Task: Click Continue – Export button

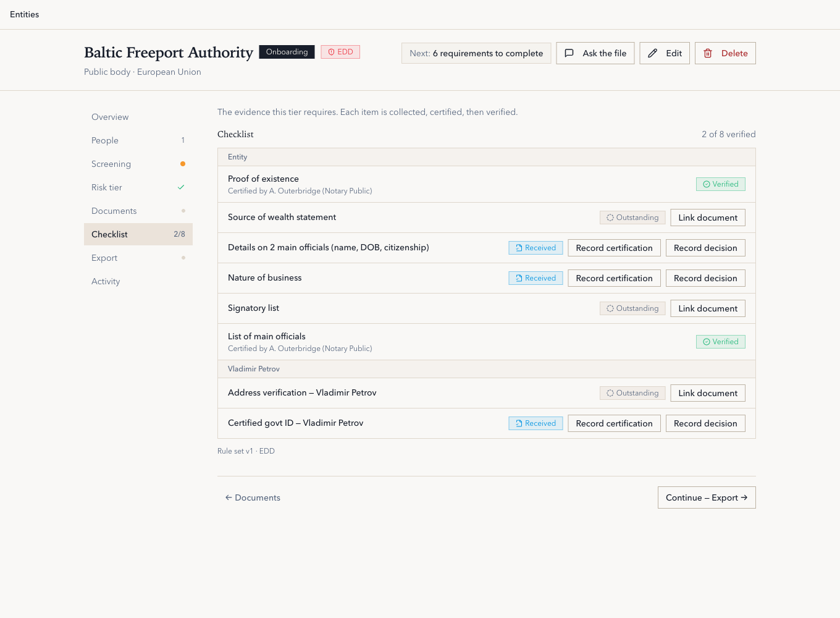Action: [x=707, y=497]
